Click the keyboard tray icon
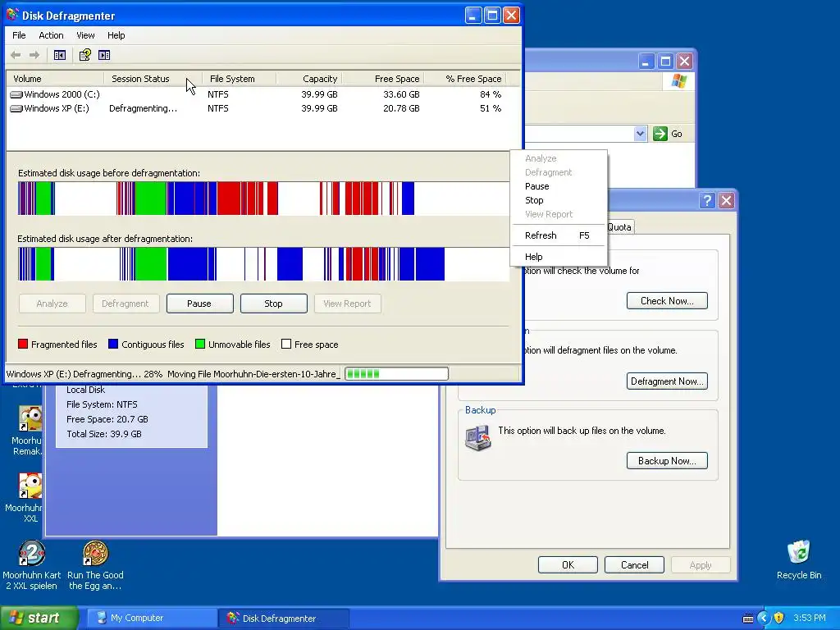 (748, 619)
